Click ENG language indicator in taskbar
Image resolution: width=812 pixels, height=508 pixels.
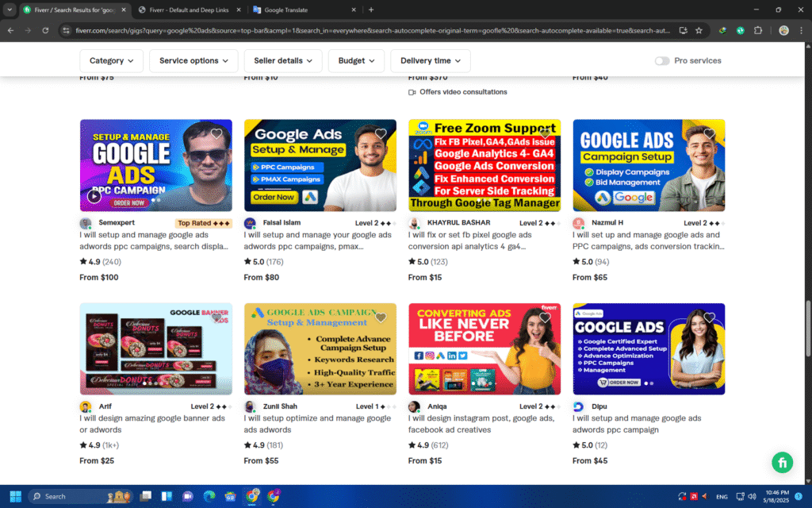[x=722, y=497]
